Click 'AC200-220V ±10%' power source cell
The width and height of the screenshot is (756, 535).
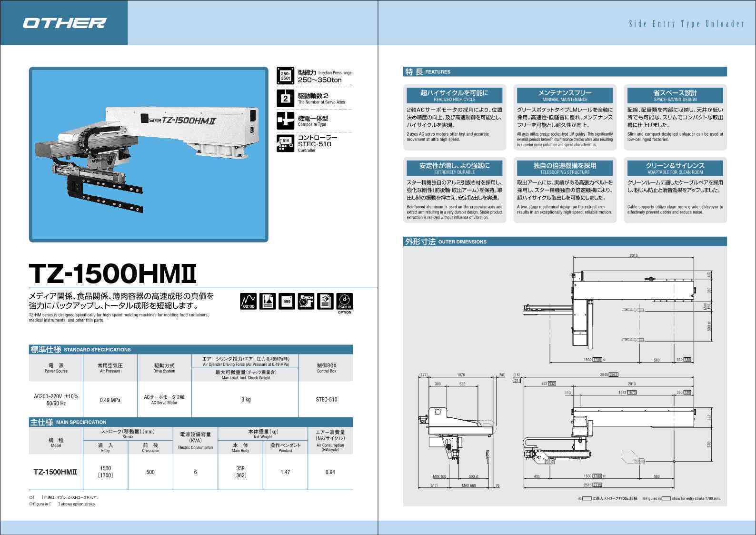point(56,400)
